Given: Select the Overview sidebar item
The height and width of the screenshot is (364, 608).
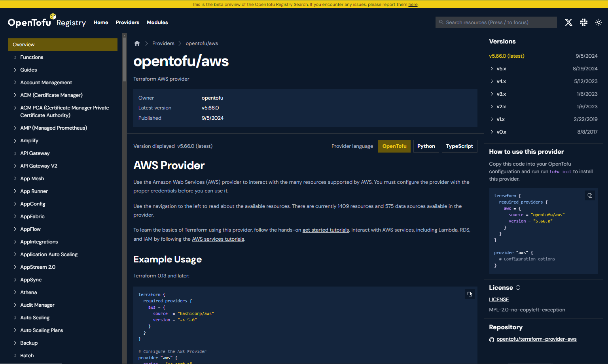Looking at the screenshot, I should coord(63,45).
